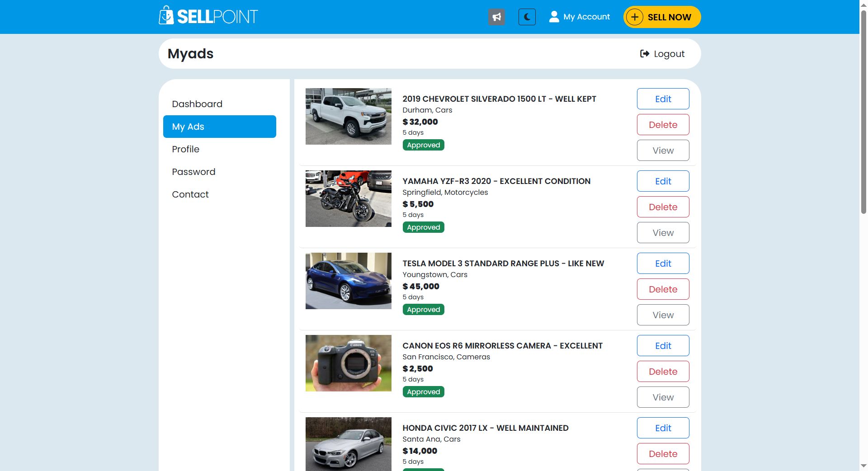The width and height of the screenshot is (868, 471).
Task: Edit the Chevrolet Silverado ad
Action: pos(663,99)
